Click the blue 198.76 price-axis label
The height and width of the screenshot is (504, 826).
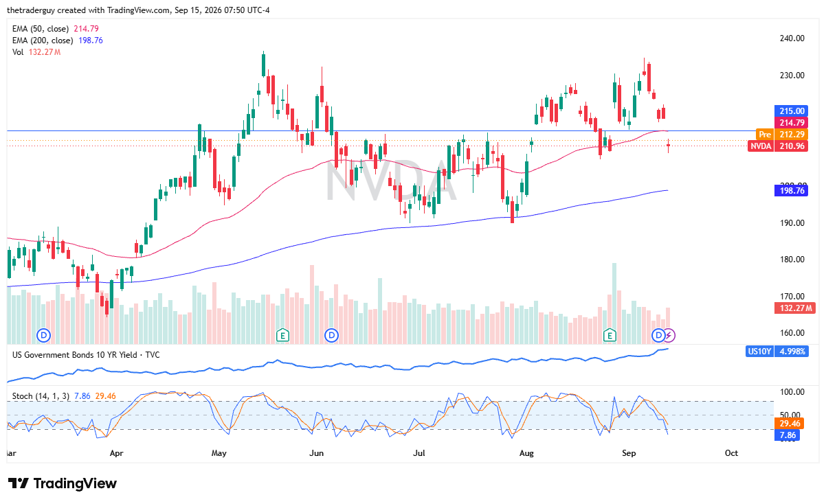(x=790, y=190)
